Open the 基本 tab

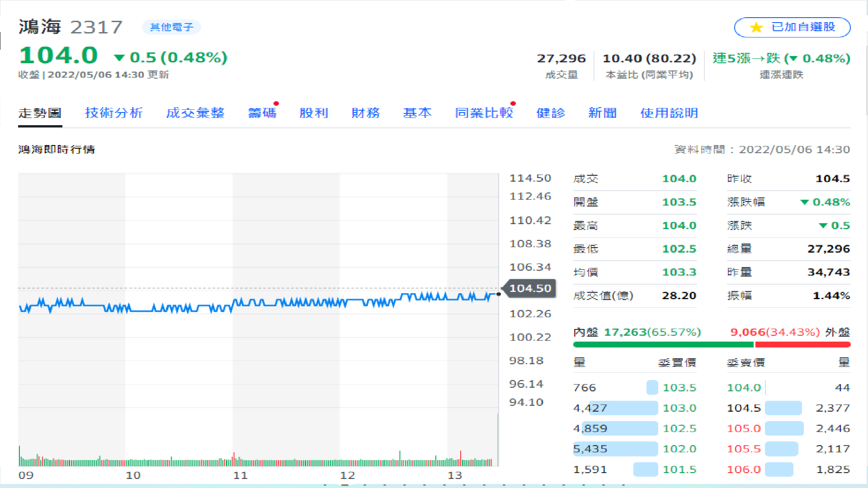[417, 113]
